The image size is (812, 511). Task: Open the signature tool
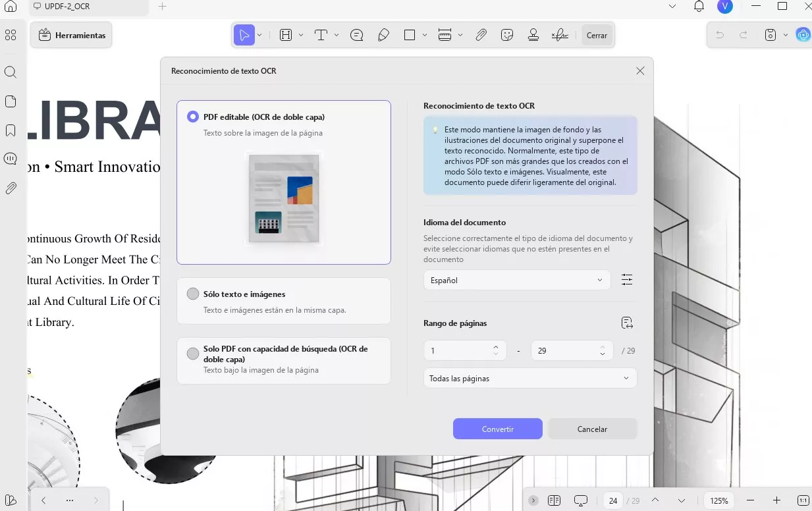[x=560, y=36]
